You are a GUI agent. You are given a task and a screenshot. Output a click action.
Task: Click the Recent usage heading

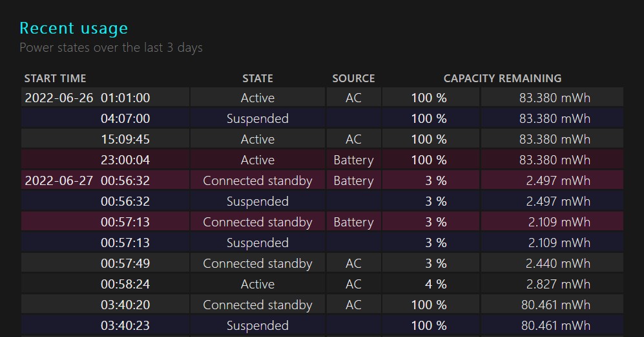click(74, 28)
